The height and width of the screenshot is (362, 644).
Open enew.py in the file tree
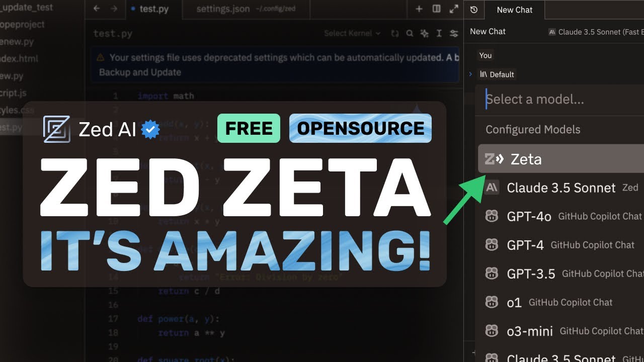point(17,41)
